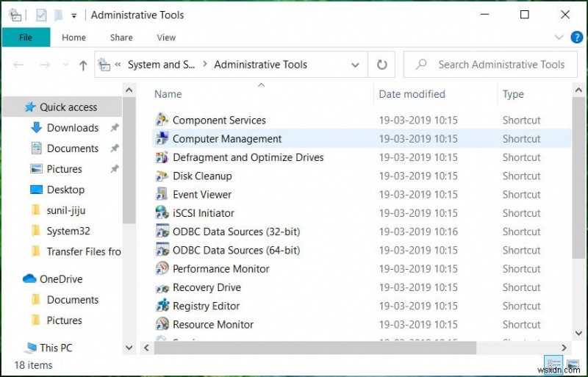
Task: Open the File menu
Action: pyautogui.click(x=26, y=37)
